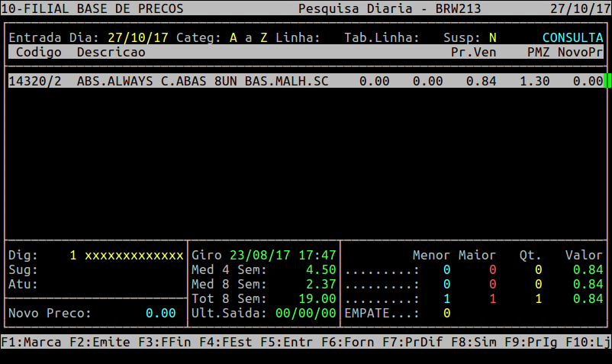Click the PMZ column header

click(539, 53)
